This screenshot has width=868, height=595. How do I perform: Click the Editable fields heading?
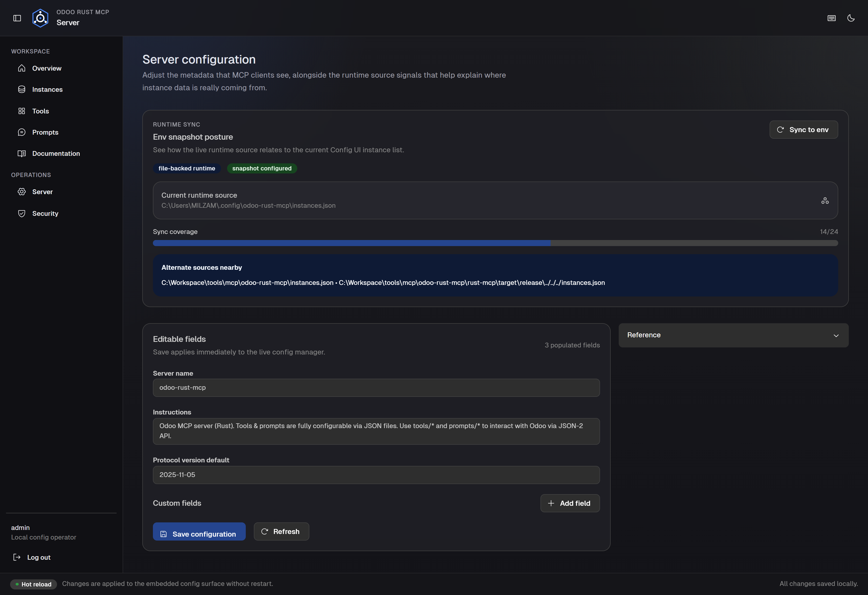click(x=179, y=339)
